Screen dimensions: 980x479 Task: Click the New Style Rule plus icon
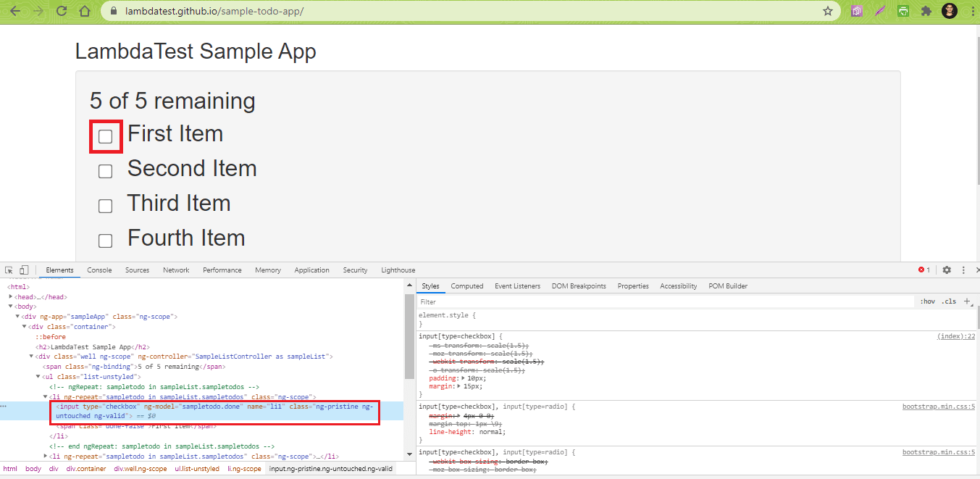tap(968, 301)
